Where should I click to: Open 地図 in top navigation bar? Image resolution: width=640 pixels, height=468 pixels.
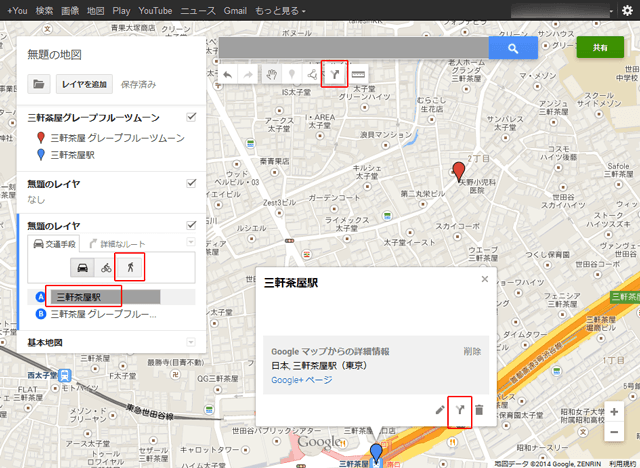96,11
